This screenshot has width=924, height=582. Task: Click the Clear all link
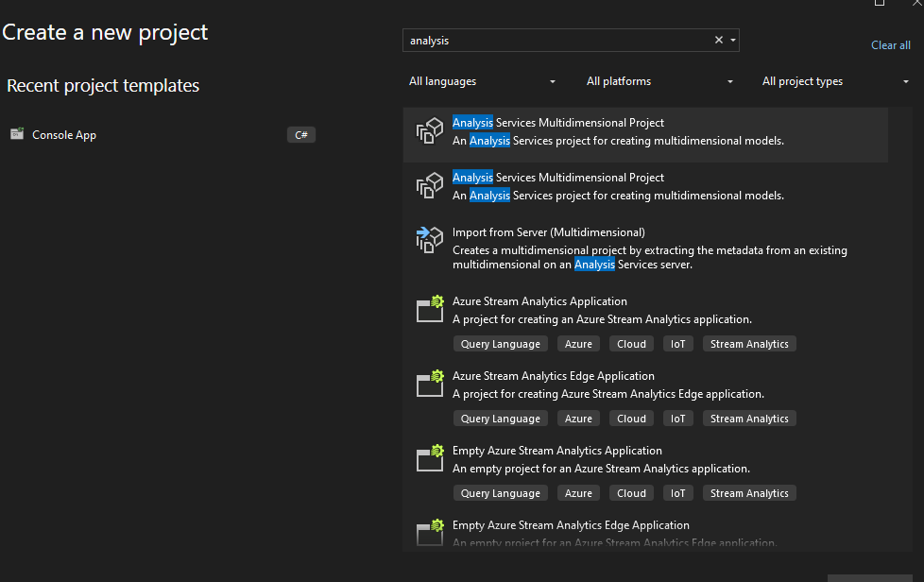pos(890,45)
